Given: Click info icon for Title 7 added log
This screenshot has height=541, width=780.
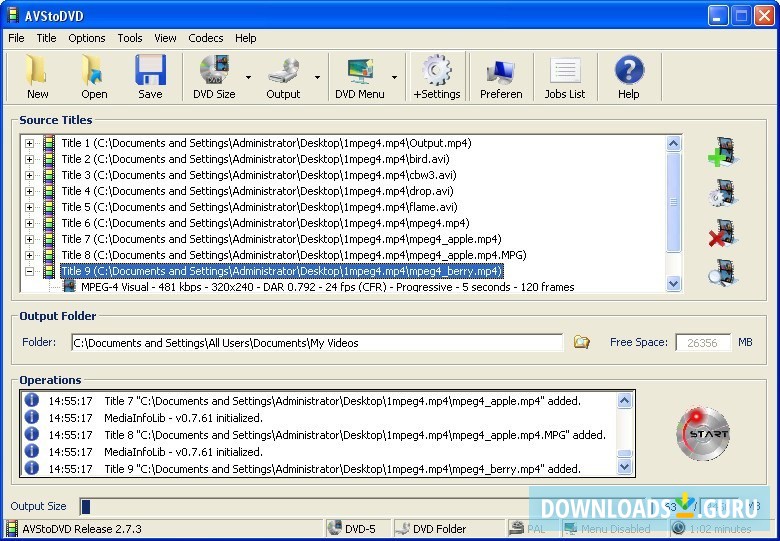Looking at the screenshot, I should coord(31,400).
